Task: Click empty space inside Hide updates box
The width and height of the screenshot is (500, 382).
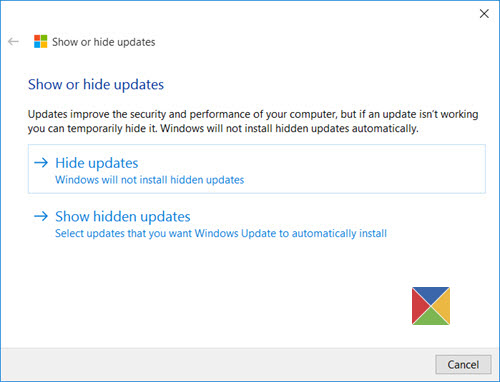Action: (x=367, y=169)
